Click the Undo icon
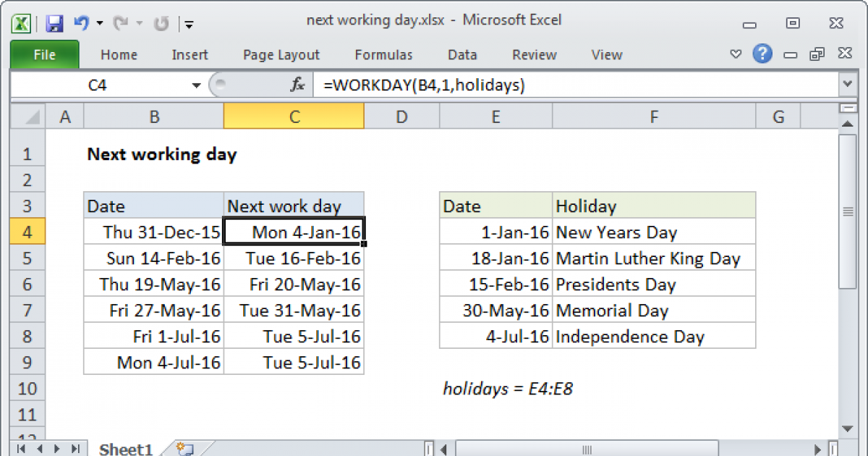Screen dimensions: 868x456 coord(82,22)
